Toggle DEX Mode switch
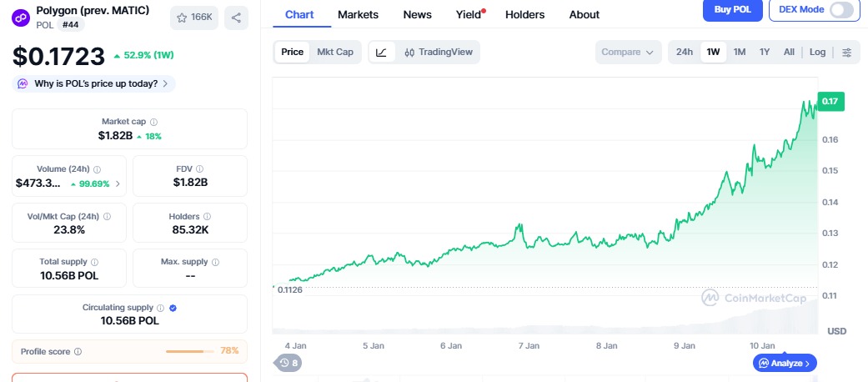 pyautogui.click(x=841, y=9)
